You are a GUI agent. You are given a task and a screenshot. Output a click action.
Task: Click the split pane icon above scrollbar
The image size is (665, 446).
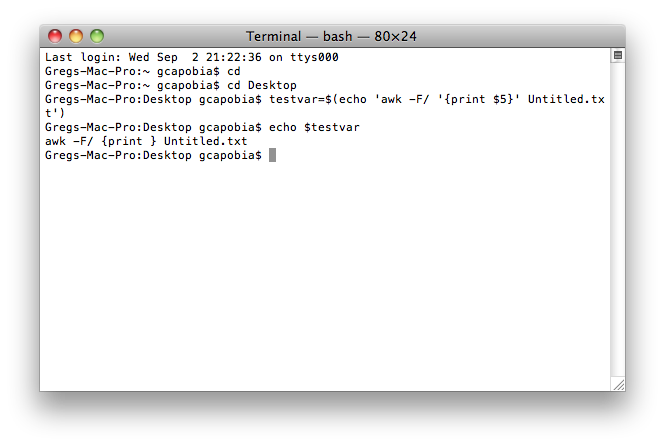click(618, 56)
